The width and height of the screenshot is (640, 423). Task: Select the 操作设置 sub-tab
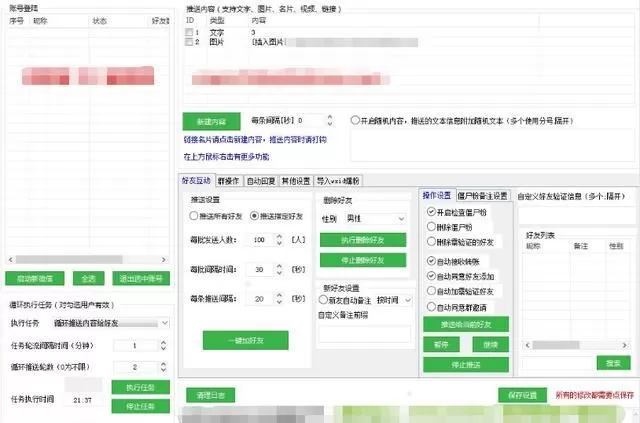437,196
